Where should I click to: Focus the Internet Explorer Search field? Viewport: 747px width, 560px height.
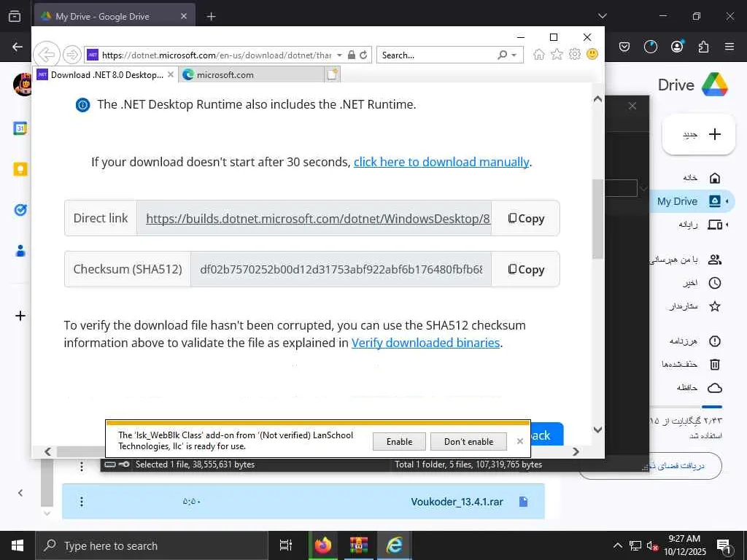438,55
